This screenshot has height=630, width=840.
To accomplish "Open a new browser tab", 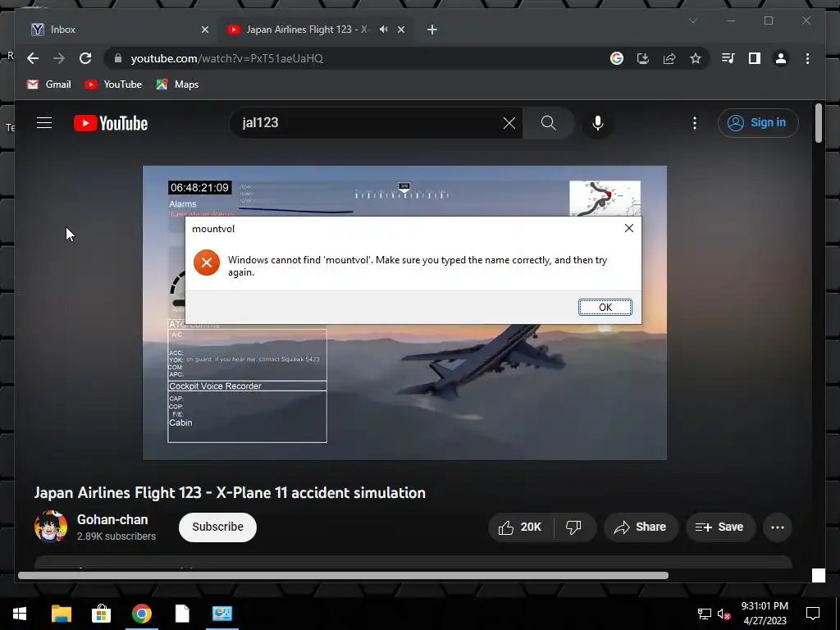I will (432, 30).
